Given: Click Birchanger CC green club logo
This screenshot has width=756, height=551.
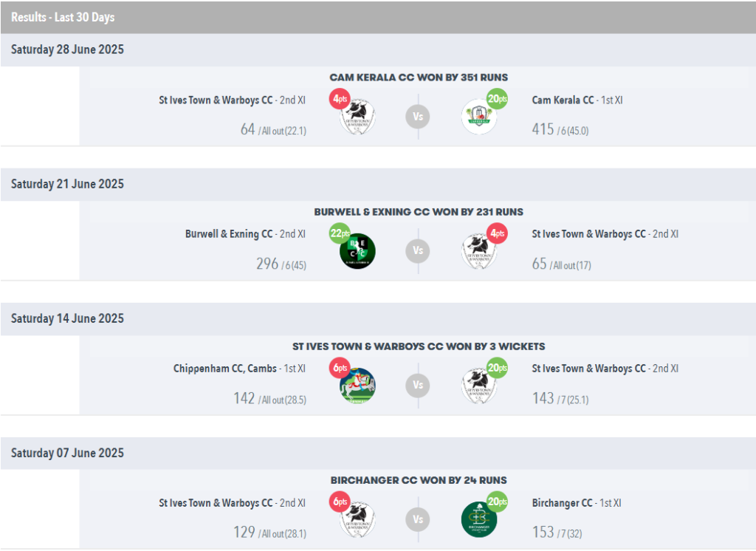Looking at the screenshot, I should (x=478, y=520).
